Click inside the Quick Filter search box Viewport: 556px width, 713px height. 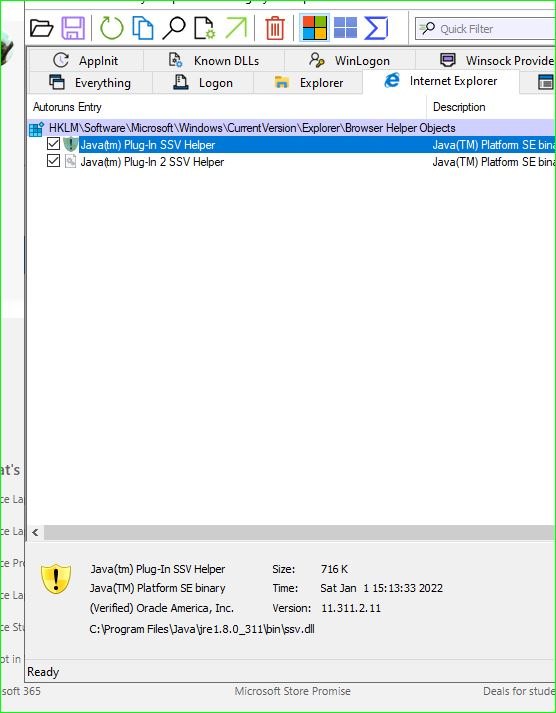[x=486, y=29]
